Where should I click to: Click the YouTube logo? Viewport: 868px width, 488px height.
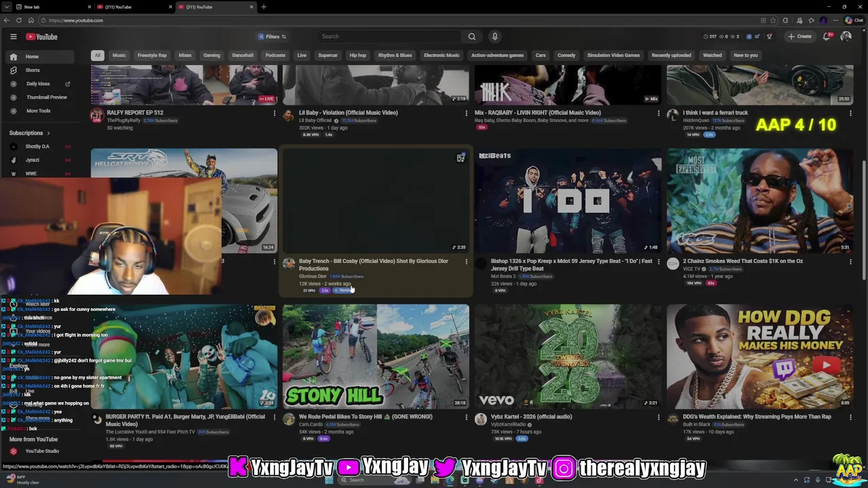click(42, 37)
